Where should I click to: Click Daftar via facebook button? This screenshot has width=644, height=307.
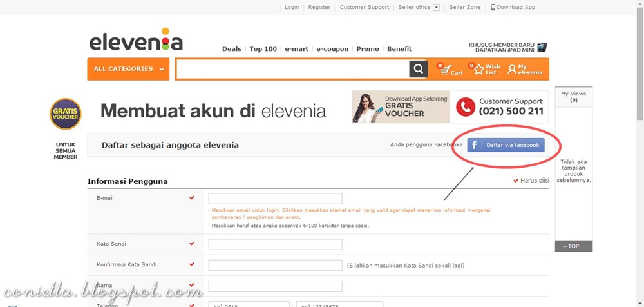pos(506,145)
